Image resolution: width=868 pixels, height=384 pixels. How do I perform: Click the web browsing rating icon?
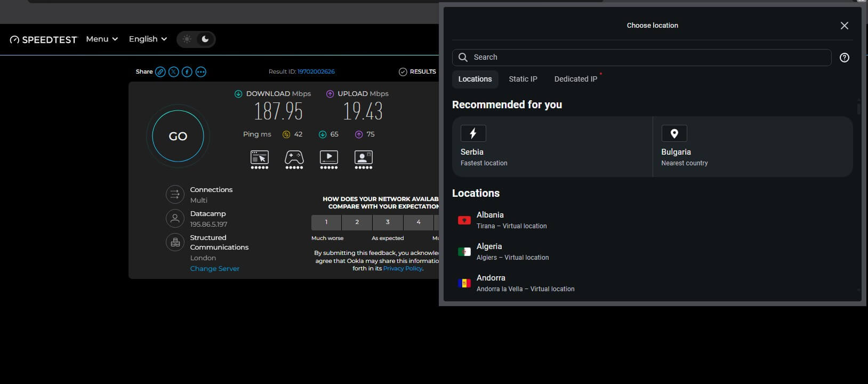pyautogui.click(x=260, y=159)
